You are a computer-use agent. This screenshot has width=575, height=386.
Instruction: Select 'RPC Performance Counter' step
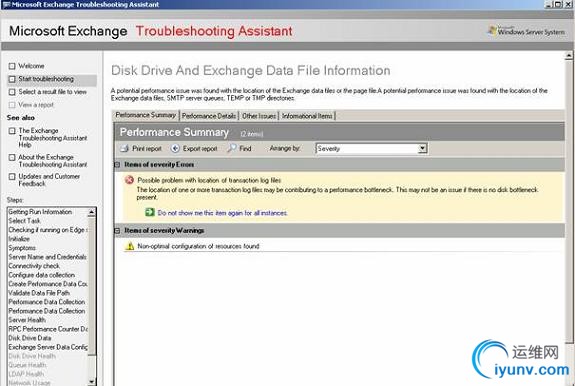click(48, 329)
